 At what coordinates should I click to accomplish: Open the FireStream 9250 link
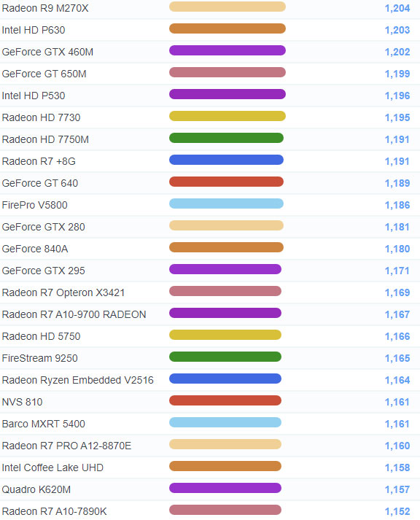pos(40,359)
